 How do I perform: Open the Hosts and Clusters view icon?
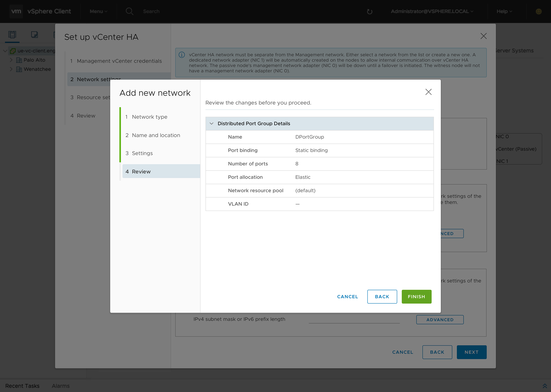(12, 35)
